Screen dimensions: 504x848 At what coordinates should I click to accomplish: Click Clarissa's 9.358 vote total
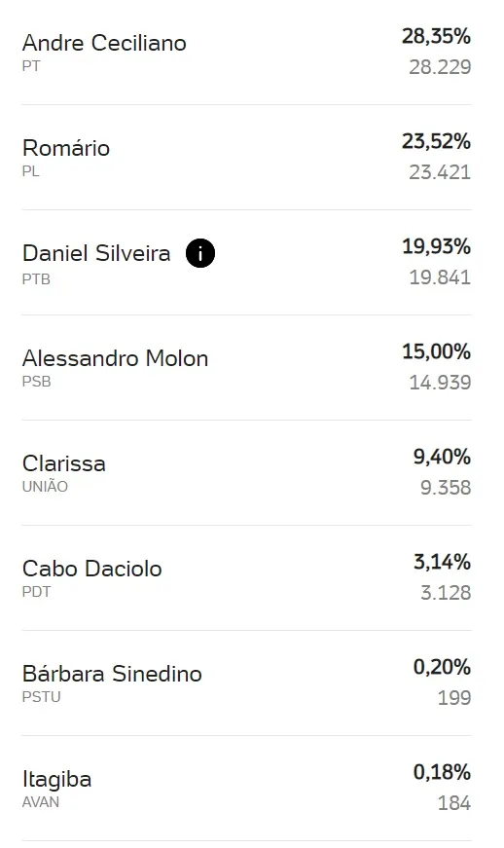click(x=446, y=488)
